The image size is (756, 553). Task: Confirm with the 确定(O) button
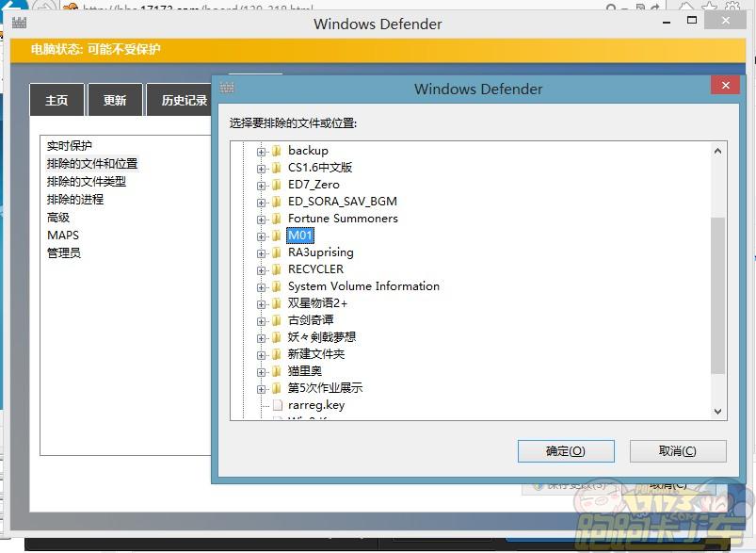566,451
